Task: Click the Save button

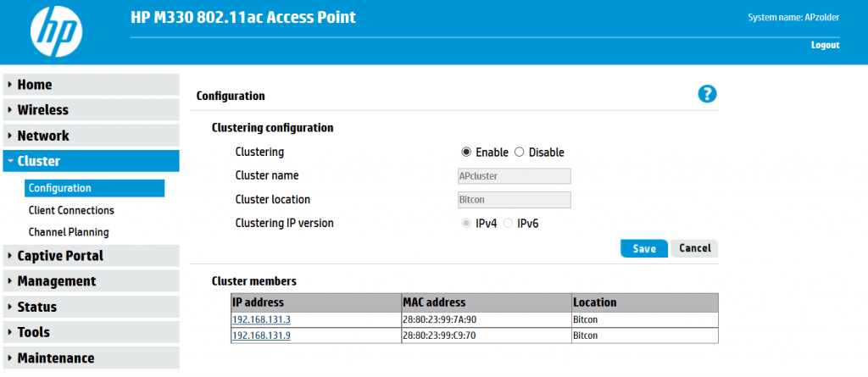Action: click(644, 248)
